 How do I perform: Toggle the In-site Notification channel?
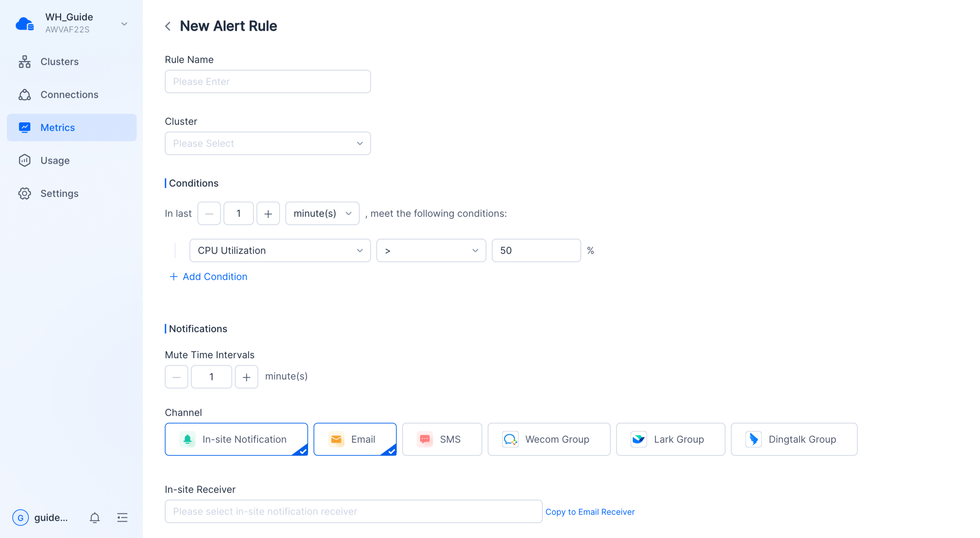click(x=236, y=439)
